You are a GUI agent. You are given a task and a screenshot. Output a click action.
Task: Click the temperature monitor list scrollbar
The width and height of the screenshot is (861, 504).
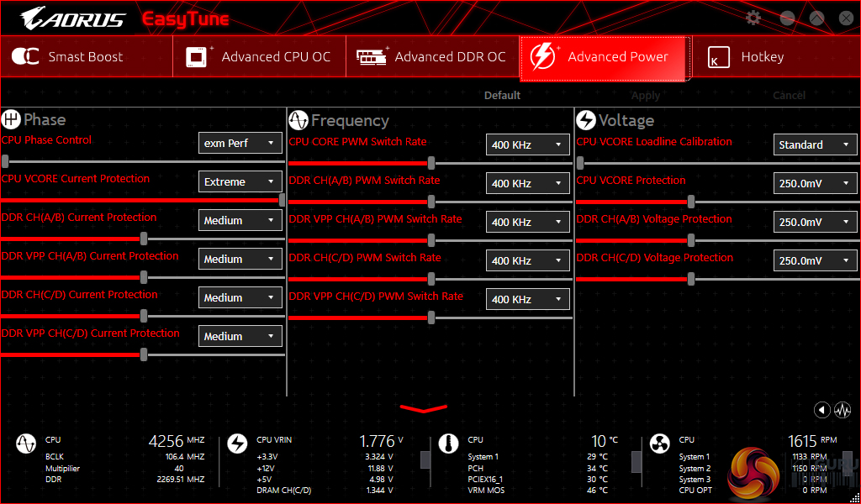[x=637, y=462]
